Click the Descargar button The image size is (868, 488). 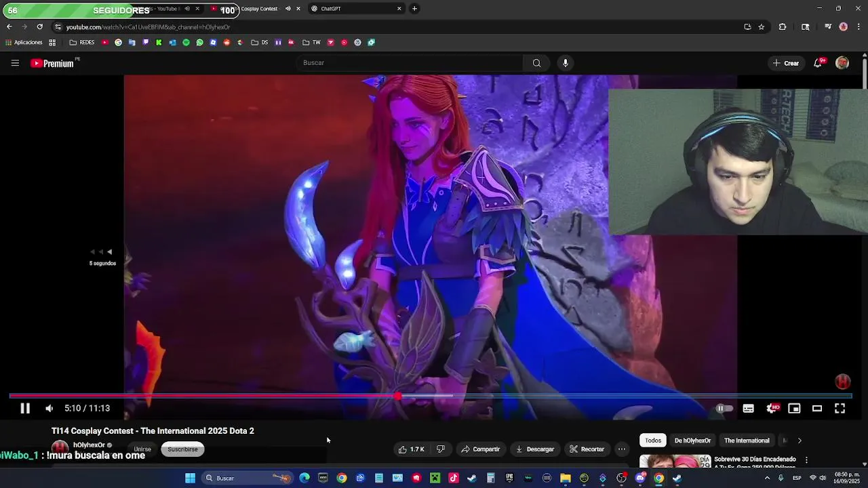click(534, 449)
